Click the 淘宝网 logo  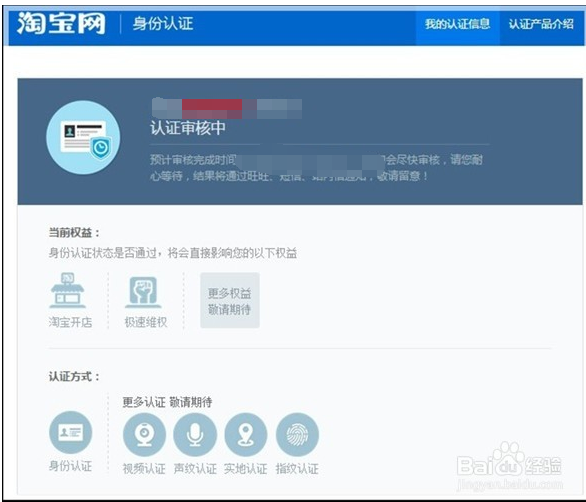tap(61, 23)
